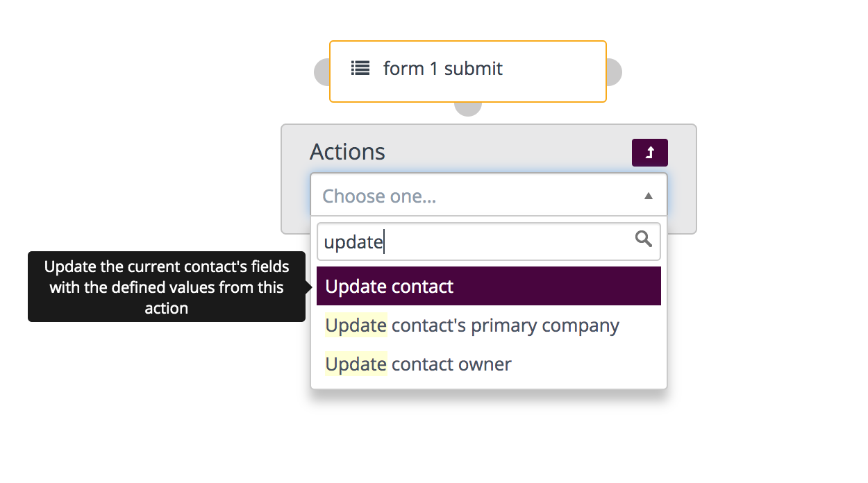Select Update contact option
This screenshot has width=868, height=483.
(488, 287)
